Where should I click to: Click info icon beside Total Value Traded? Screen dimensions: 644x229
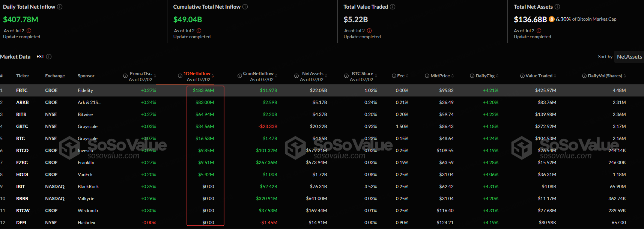coord(393,7)
